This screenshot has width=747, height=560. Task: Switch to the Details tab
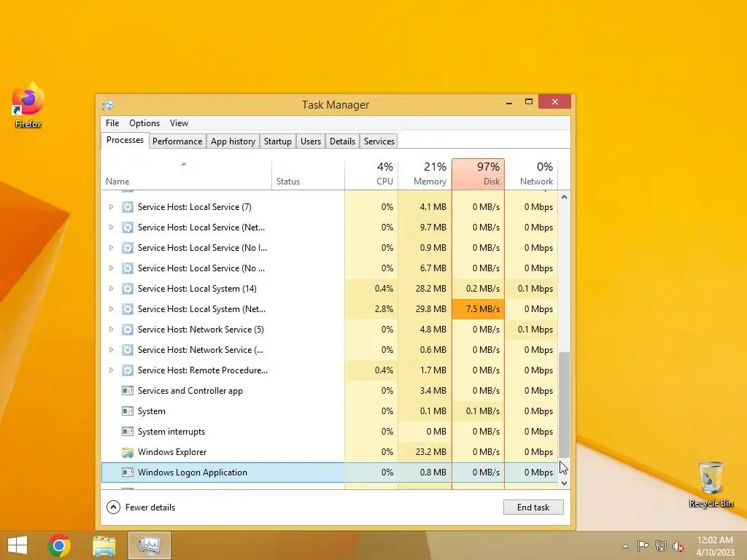tap(343, 141)
